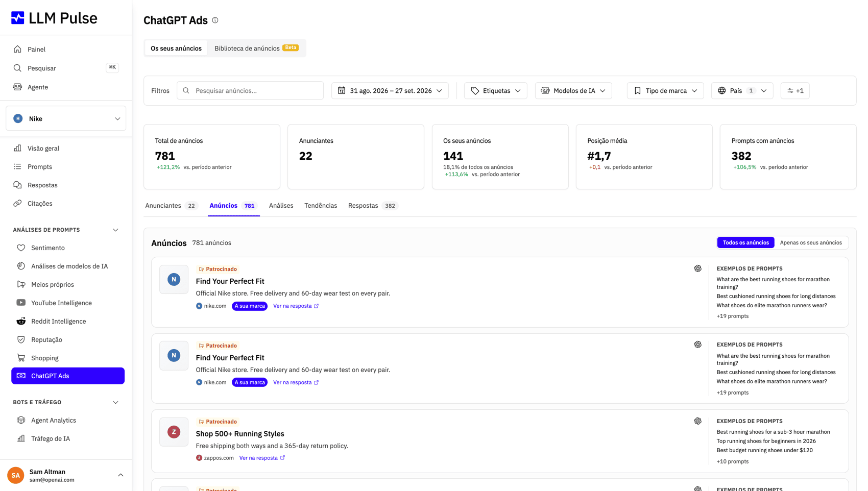Focus the Pesquisar anúncios search field
Viewport: 868px width, 491px height.
tap(250, 91)
